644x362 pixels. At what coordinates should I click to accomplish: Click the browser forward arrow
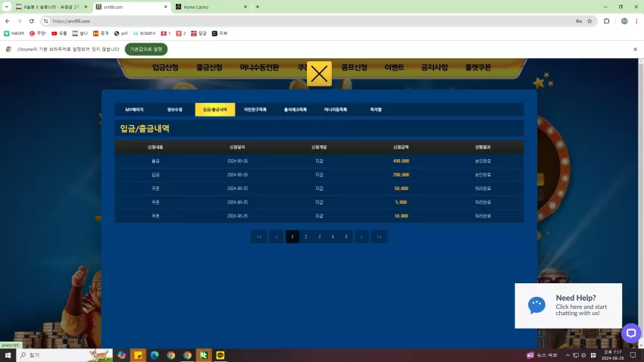19,21
